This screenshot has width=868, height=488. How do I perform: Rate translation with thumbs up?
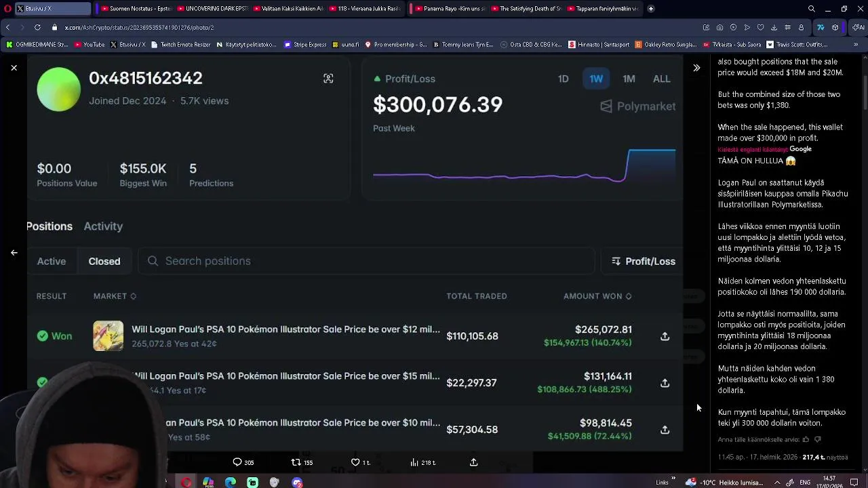click(x=806, y=440)
